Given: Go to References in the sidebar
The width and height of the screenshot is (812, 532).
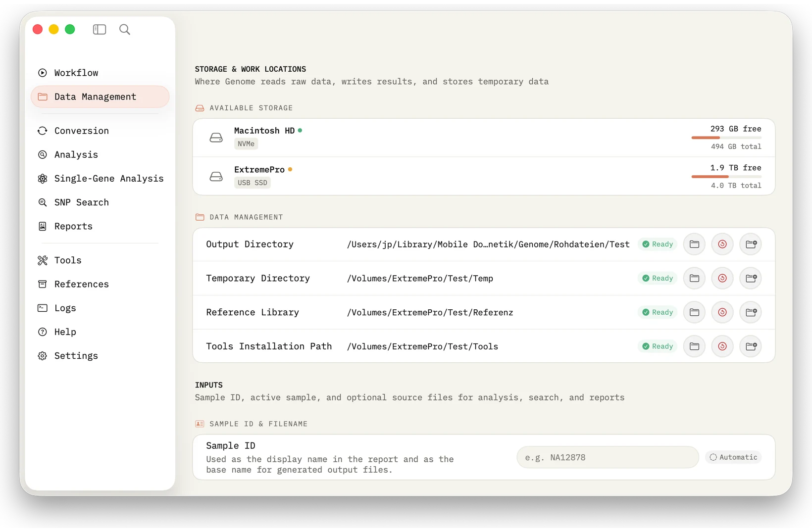Looking at the screenshot, I should tap(100, 284).
